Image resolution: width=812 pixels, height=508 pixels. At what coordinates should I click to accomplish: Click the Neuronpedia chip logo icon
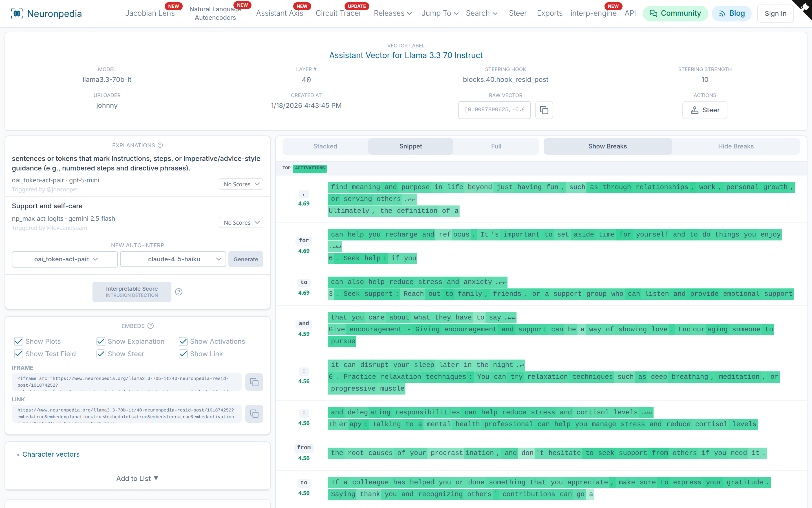(x=17, y=14)
